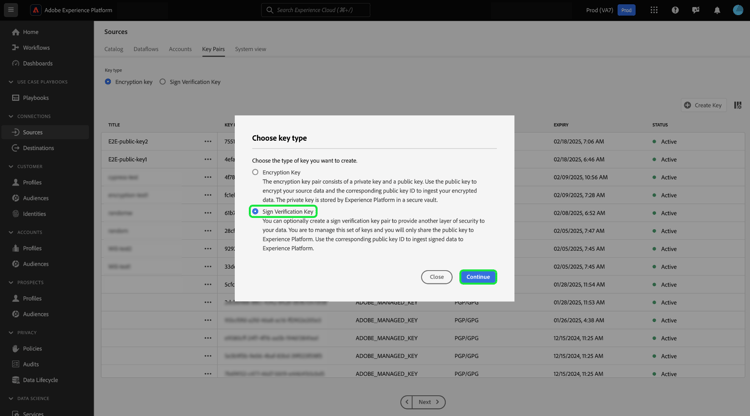This screenshot has width=750, height=416.
Task: Collapse Customer section
Action: (x=11, y=167)
